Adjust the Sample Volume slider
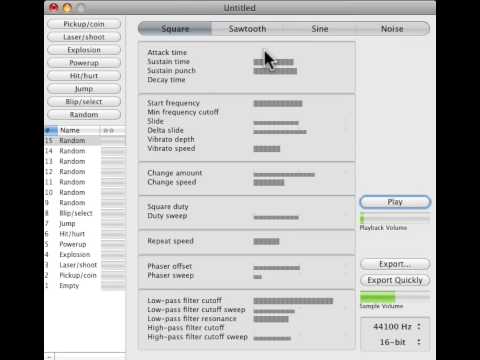The width and height of the screenshot is (480, 360). (395, 297)
